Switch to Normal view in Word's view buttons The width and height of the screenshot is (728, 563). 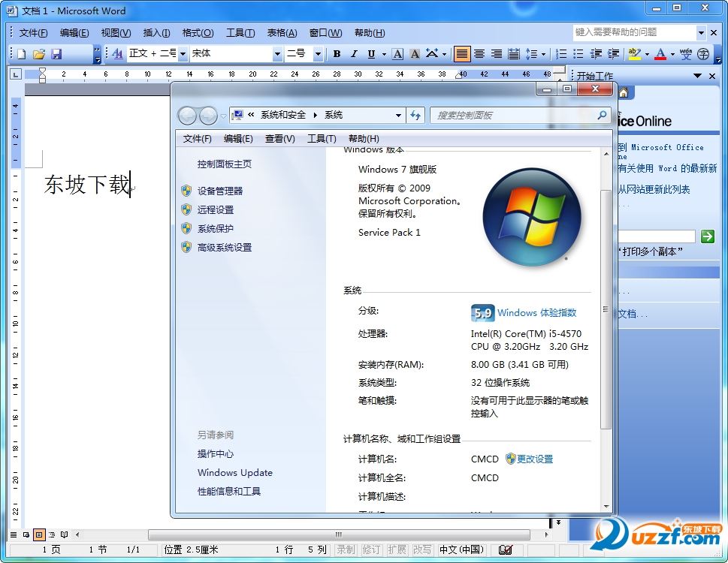14,534
